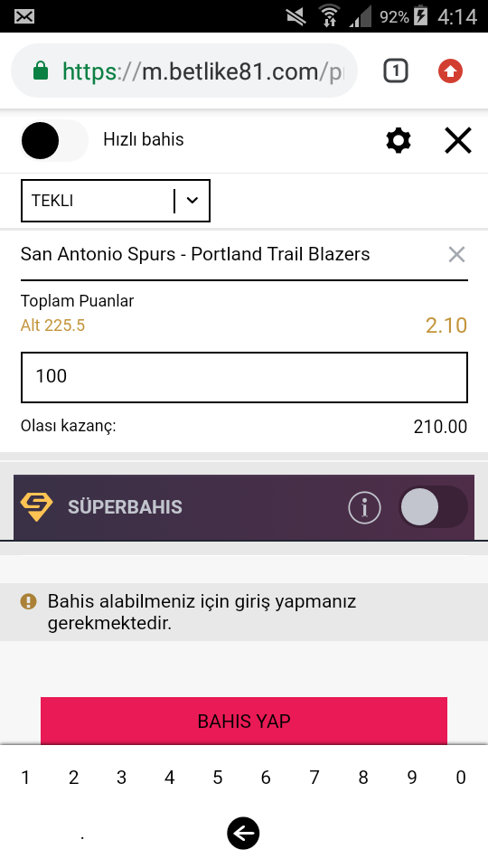The height and width of the screenshot is (868, 488).
Task: Open the Süperbahis info icon
Action: tap(364, 507)
